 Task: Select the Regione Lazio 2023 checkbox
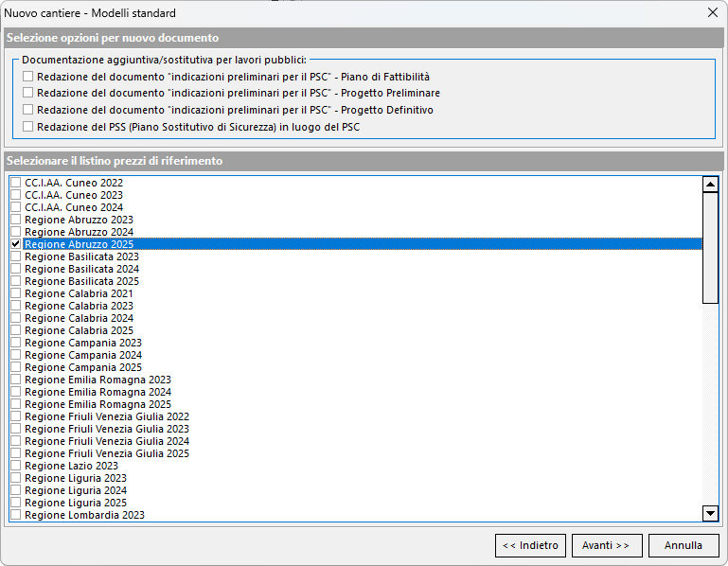tap(15, 466)
